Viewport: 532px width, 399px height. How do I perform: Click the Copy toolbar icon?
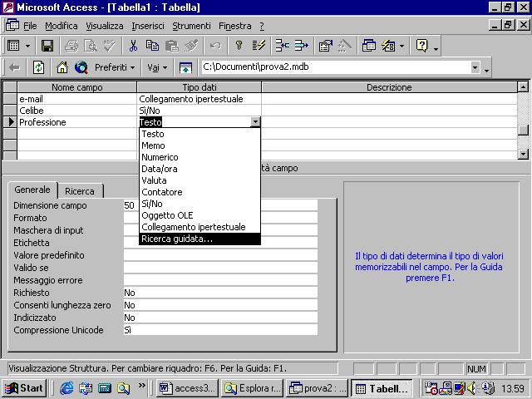tap(152, 46)
